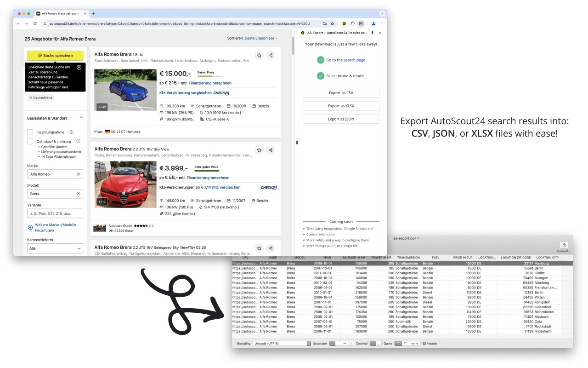Open the AS Export extension icon in toolbar

click(x=344, y=23)
